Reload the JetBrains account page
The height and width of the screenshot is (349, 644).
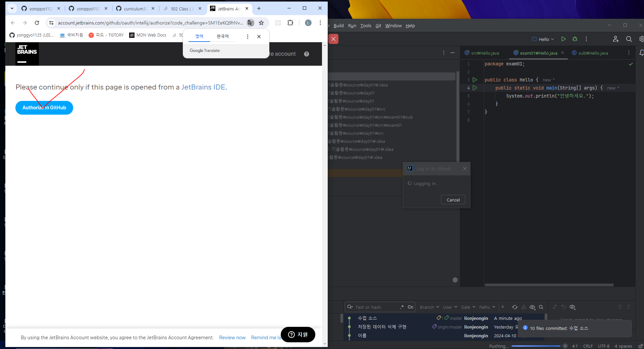[37, 23]
